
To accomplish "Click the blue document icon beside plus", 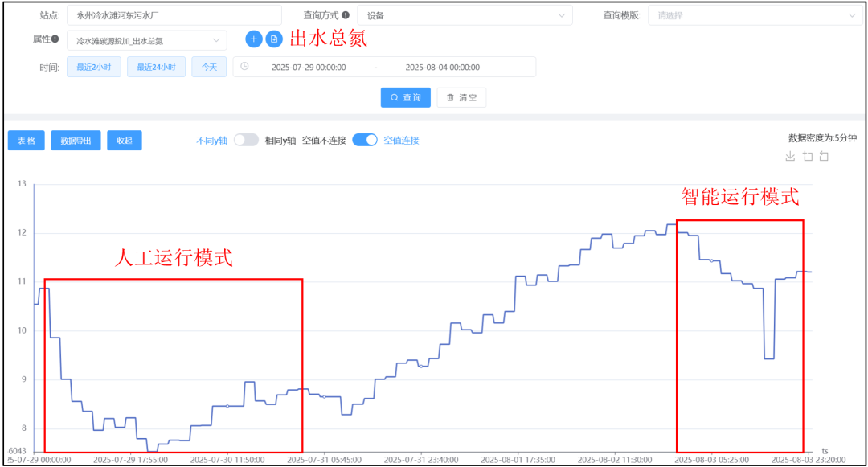I will [x=273, y=39].
